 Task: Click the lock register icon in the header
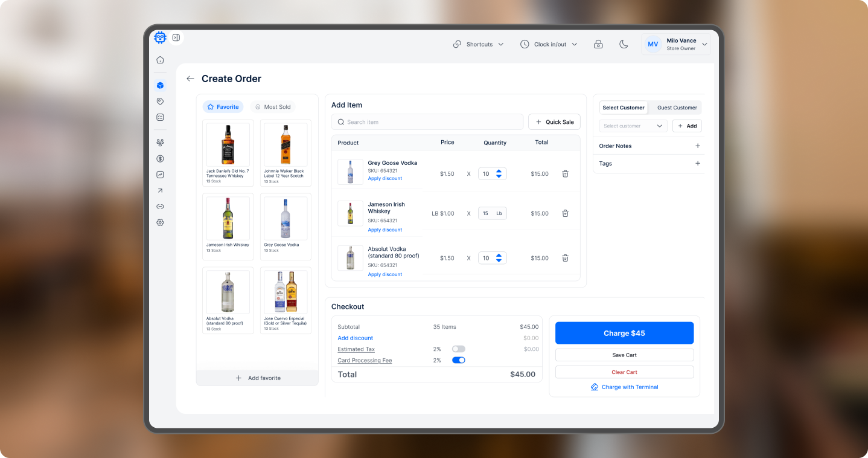(x=598, y=44)
